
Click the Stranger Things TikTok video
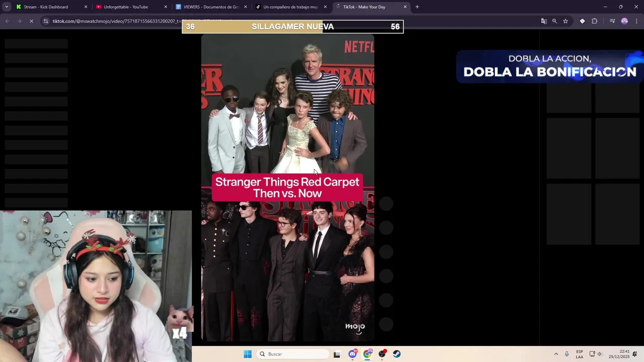click(288, 189)
